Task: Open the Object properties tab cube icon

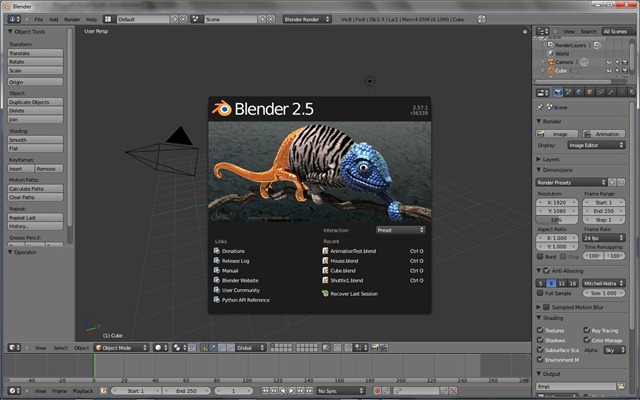Action: point(589,93)
